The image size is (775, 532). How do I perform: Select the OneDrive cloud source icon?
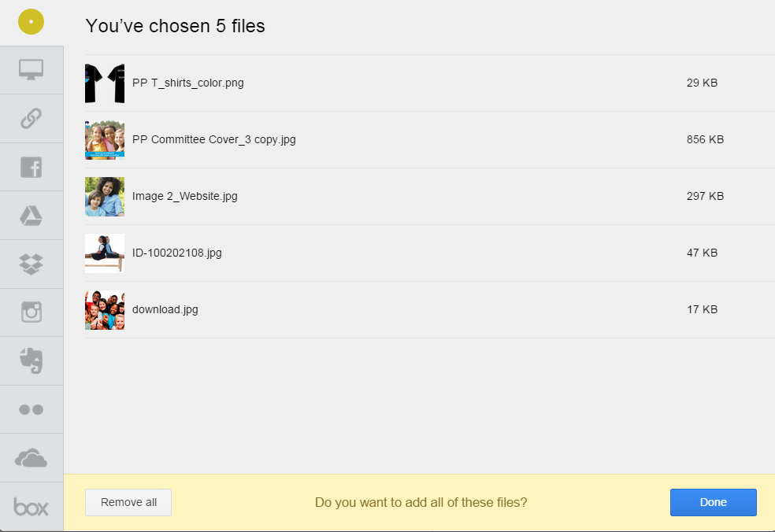(x=32, y=458)
